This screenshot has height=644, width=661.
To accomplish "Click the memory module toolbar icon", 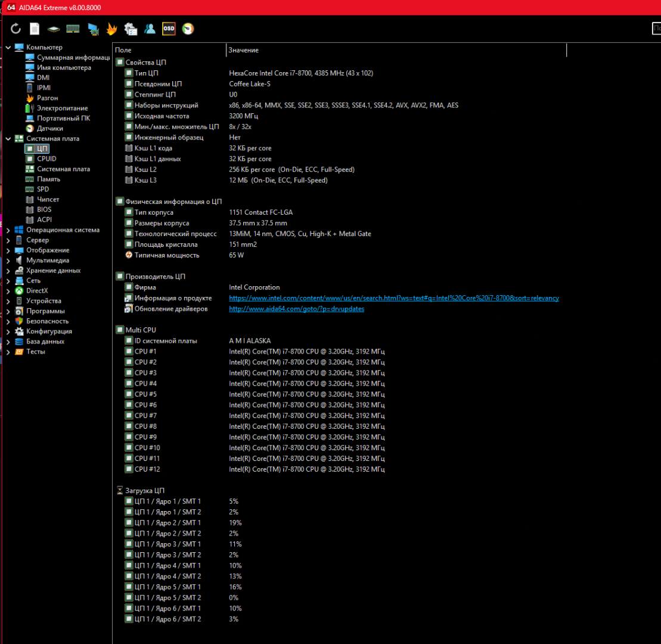I will tap(73, 29).
